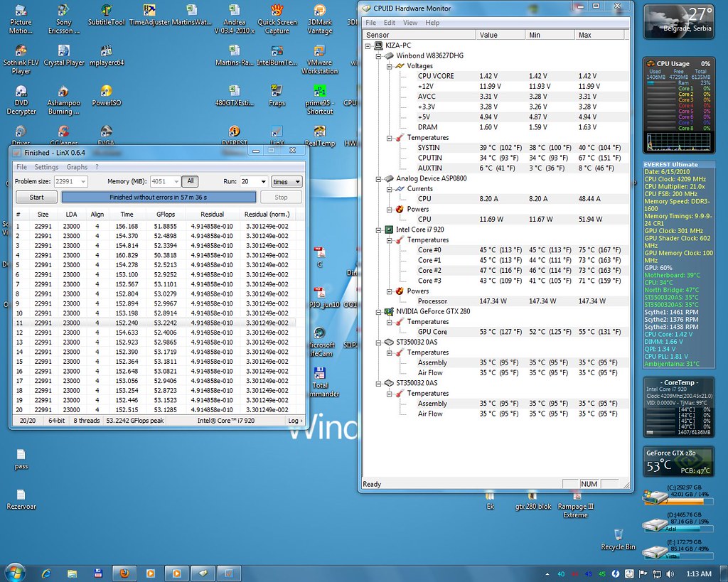This screenshot has height=582, width=728.
Task: Click the Belgrade weather gadget
Action: click(678, 21)
